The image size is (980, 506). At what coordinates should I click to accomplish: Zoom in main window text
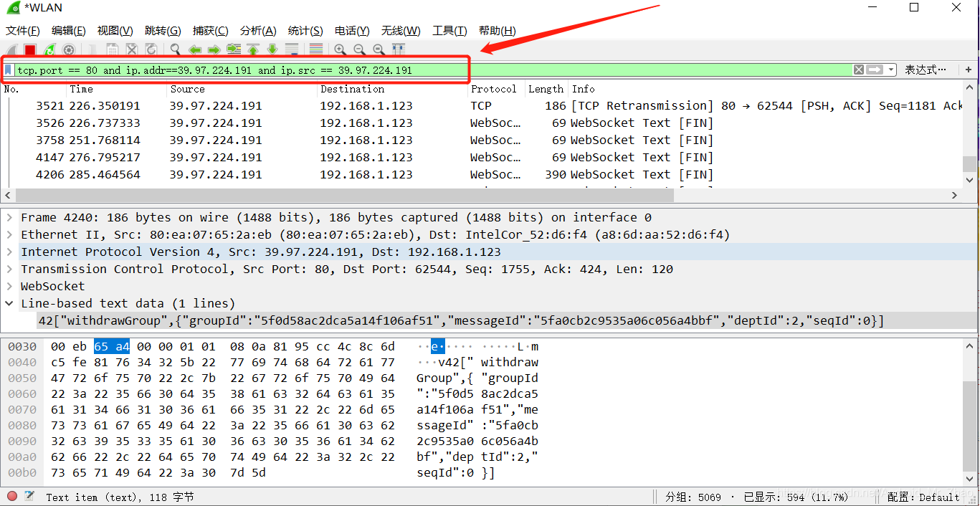click(x=340, y=49)
